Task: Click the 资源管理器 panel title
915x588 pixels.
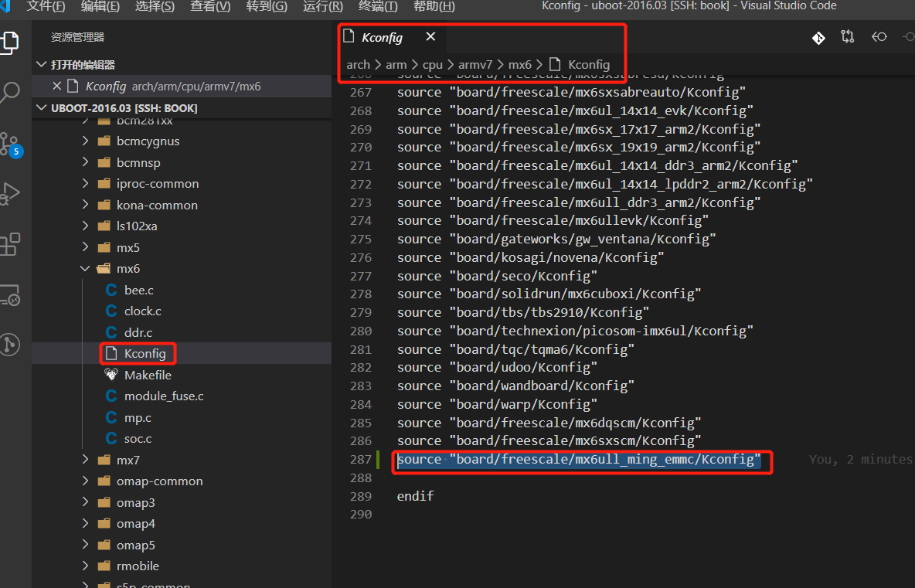Action: click(x=77, y=37)
